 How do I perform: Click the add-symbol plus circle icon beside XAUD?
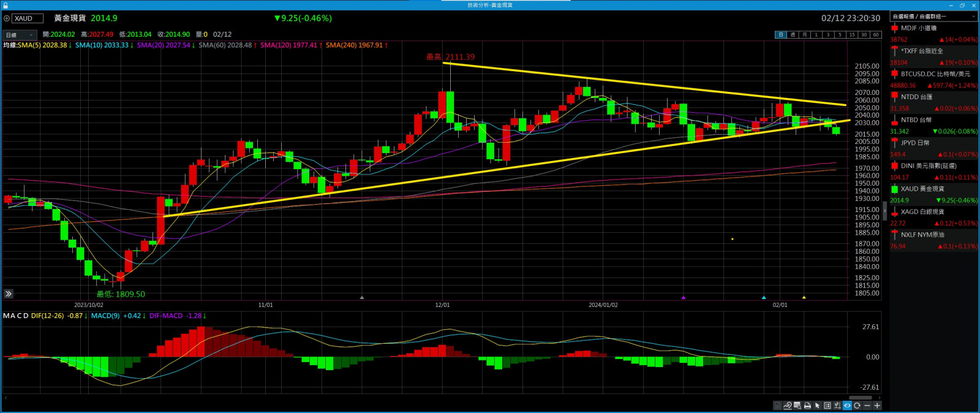point(7,18)
